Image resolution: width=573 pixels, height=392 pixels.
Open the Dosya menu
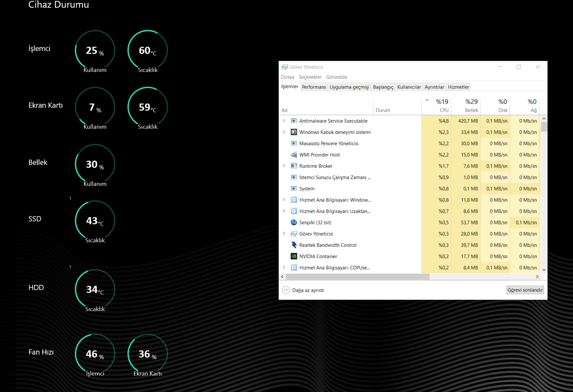[287, 77]
